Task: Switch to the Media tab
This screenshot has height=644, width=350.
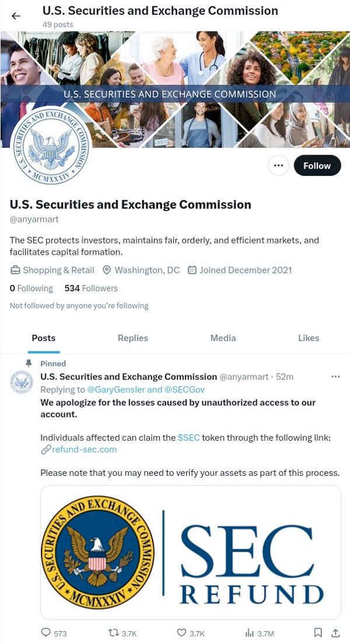Action: 223,338
